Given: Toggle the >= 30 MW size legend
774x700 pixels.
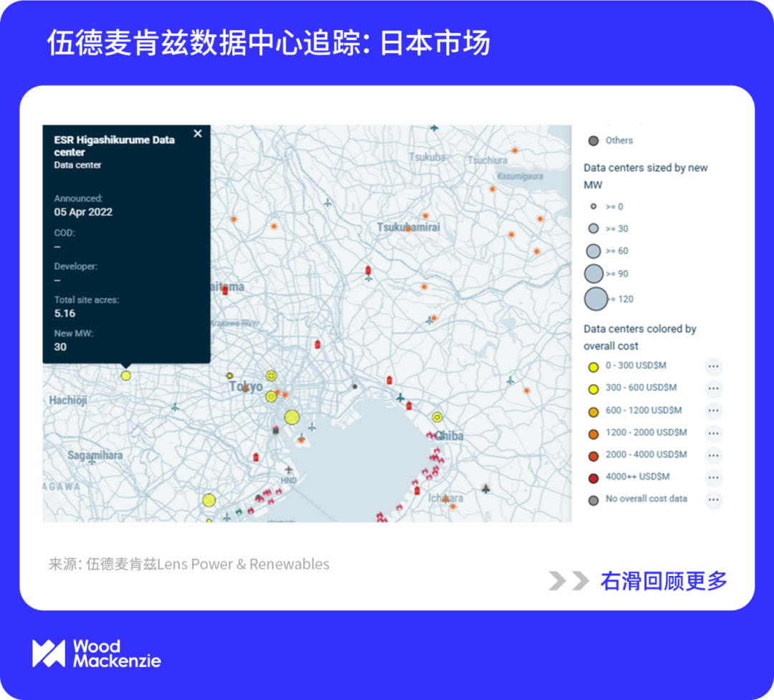Looking at the screenshot, I should 593,229.
